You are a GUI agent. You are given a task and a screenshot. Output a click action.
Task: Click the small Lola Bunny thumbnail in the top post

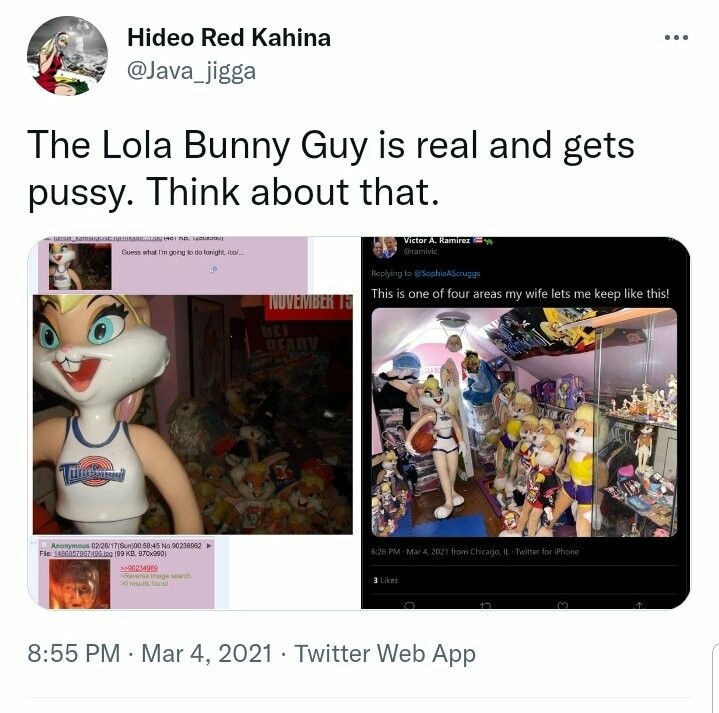80,266
